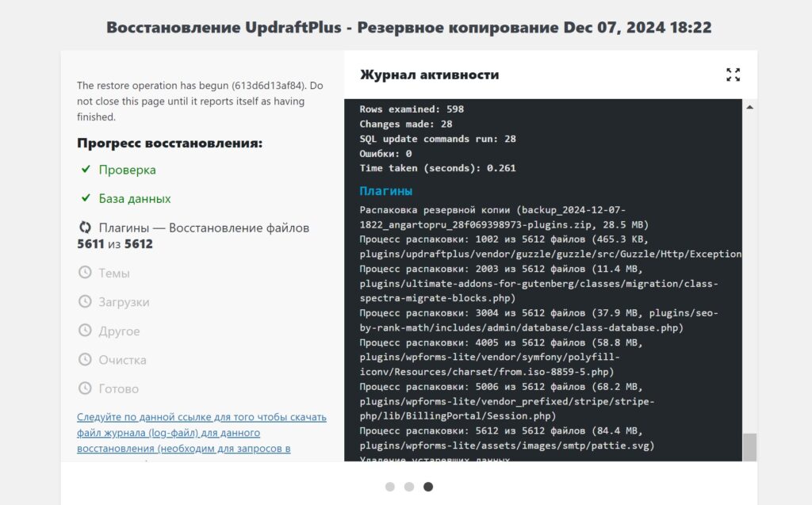
Task: Select the first slide dot
Action: point(390,487)
